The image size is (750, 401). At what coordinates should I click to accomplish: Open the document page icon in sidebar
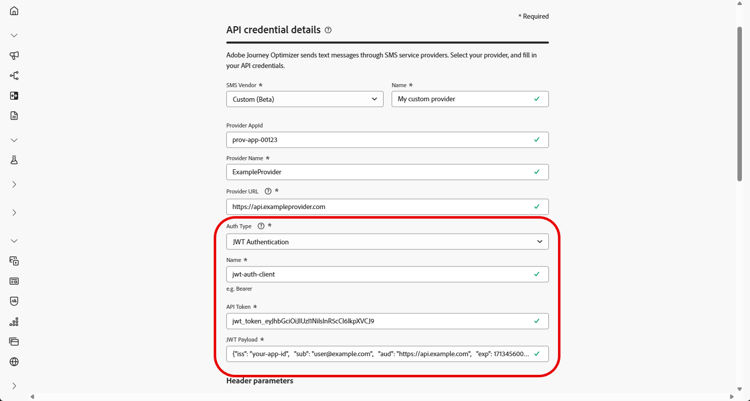(14, 116)
